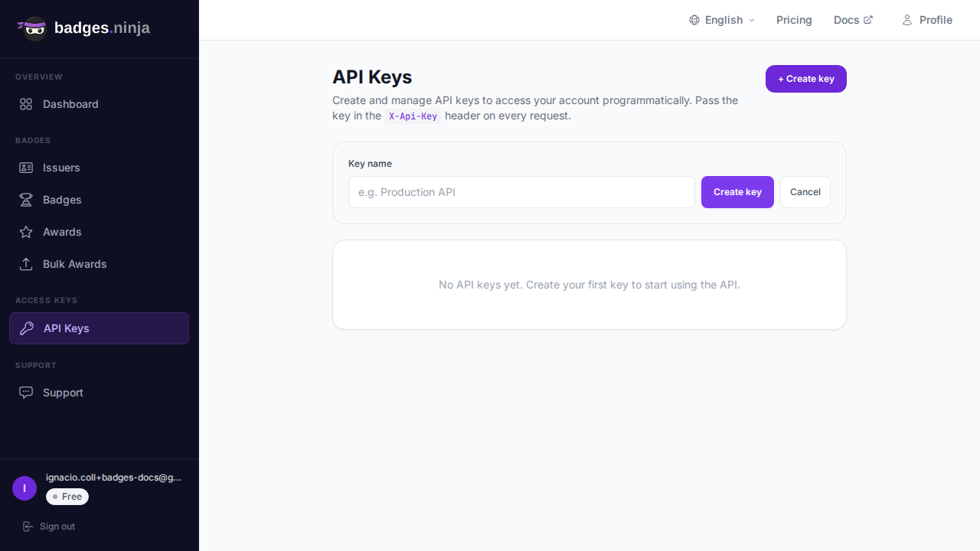Click the Sign out door icon
The width and height of the screenshot is (980, 551).
(28, 527)
